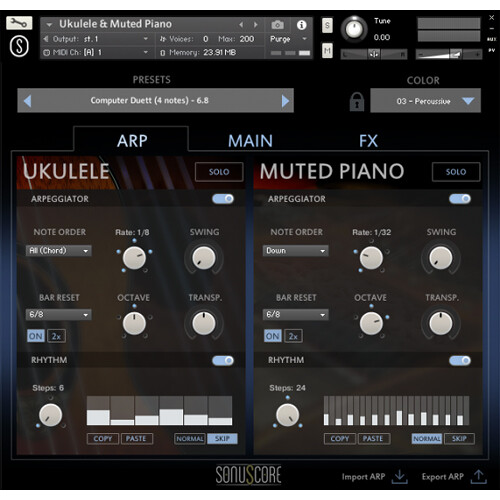Go to next instrument with header right arrow
500x500 pixels.
tap(255, 25)
